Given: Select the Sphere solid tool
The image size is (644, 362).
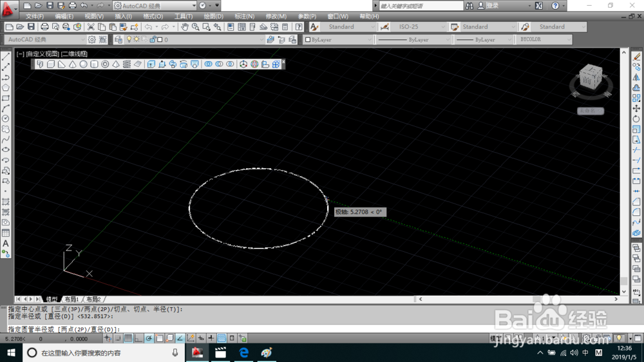Looking at the screenshot, I should [83, 64].
